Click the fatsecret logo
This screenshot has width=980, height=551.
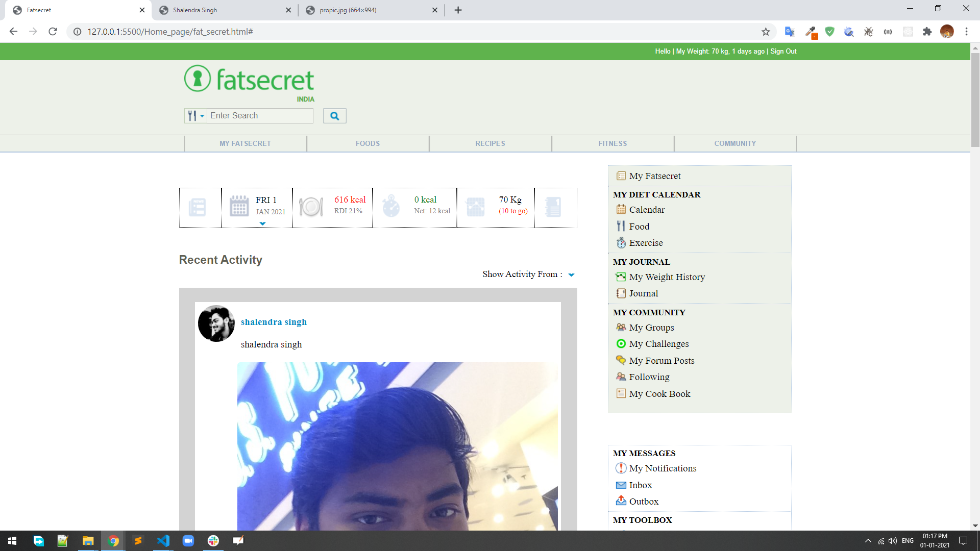click(x=249, y=80)
